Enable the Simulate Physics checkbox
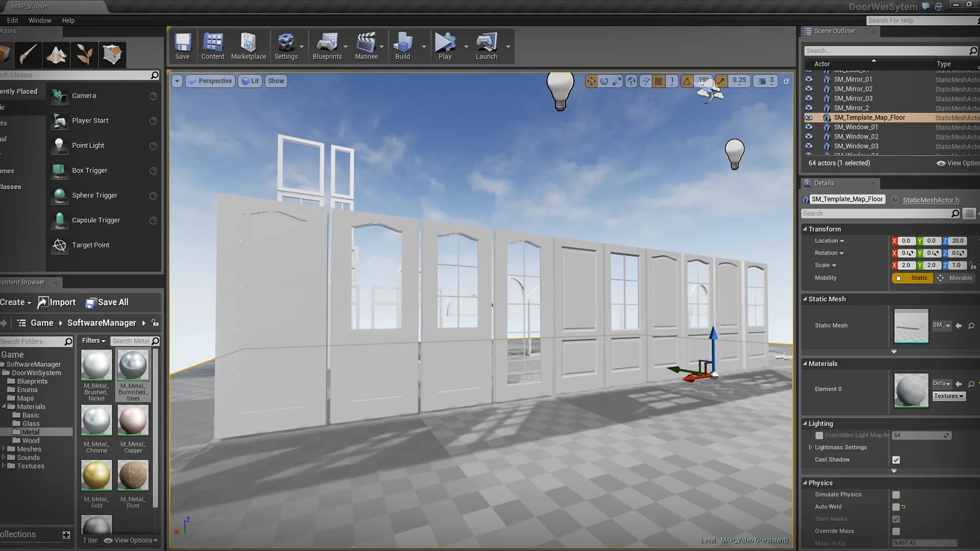Screen dimensions: 980x551 pos(896,495)
